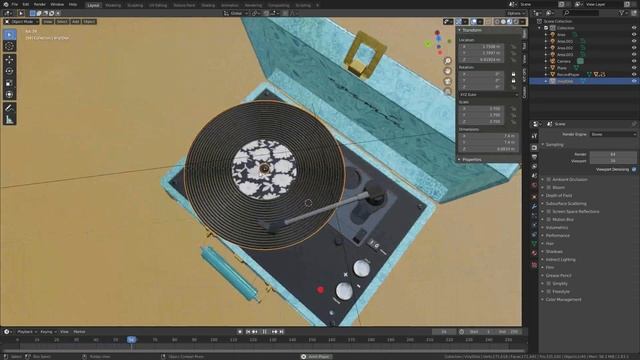640x360 pixels.
Task: Hide the Area.001 light in outliner
Action: pos(634,41)
